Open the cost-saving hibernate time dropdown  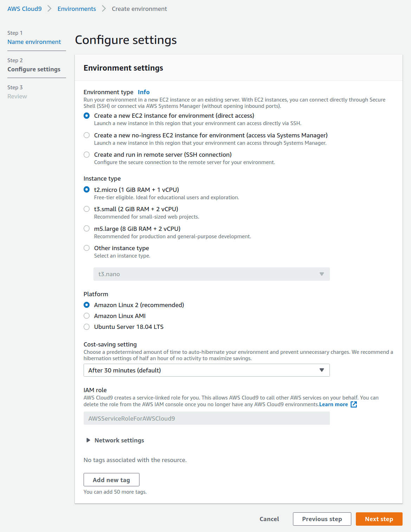coord(207,370)
